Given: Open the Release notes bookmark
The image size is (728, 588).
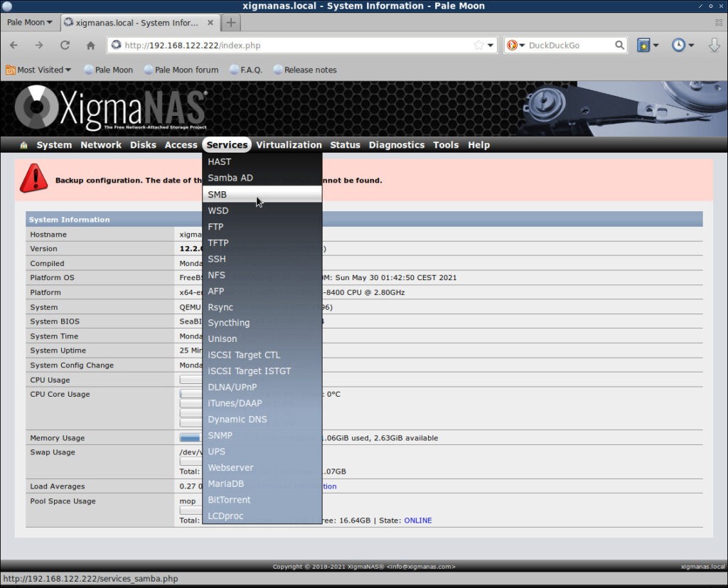Looking at the screenshot, I should pyautogui.click(x=305, y=70).
